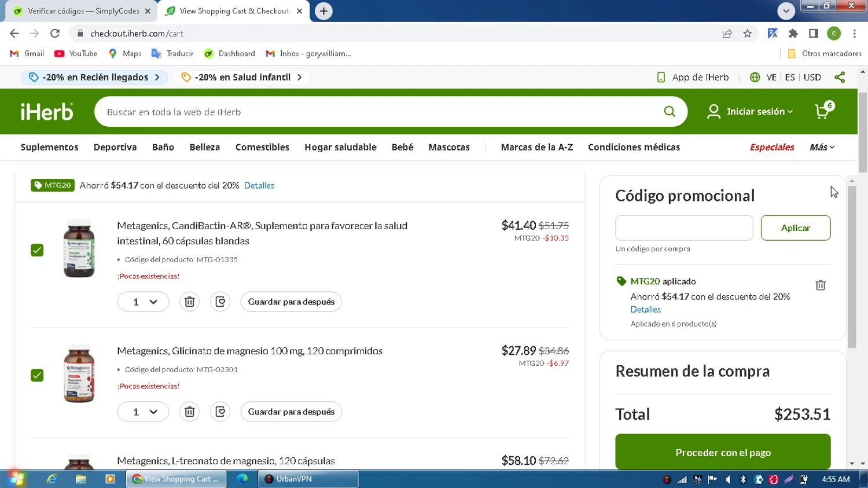
Task: Open Traducir bookmark
Action: click(172, 53)
